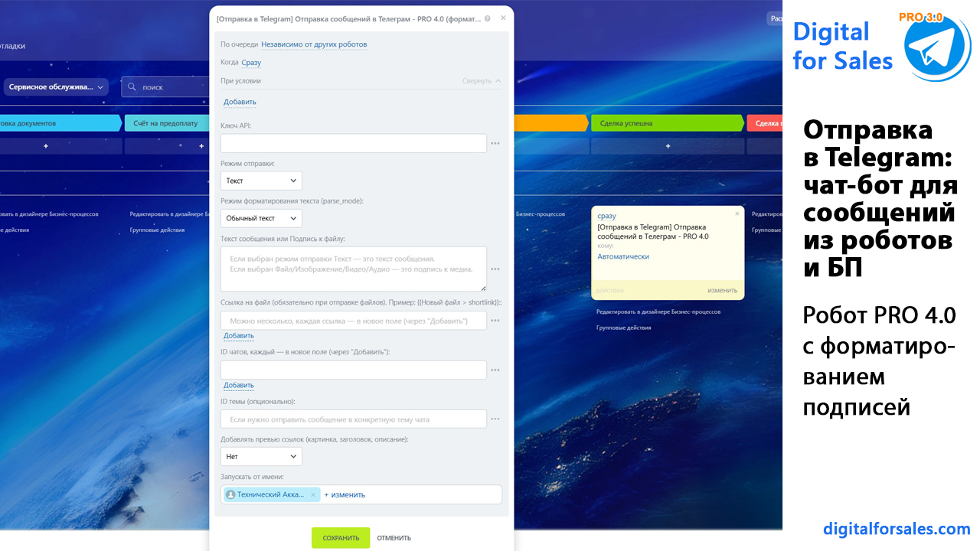
Task: Click Автоматически recipient on robot card
Action: 623,257
